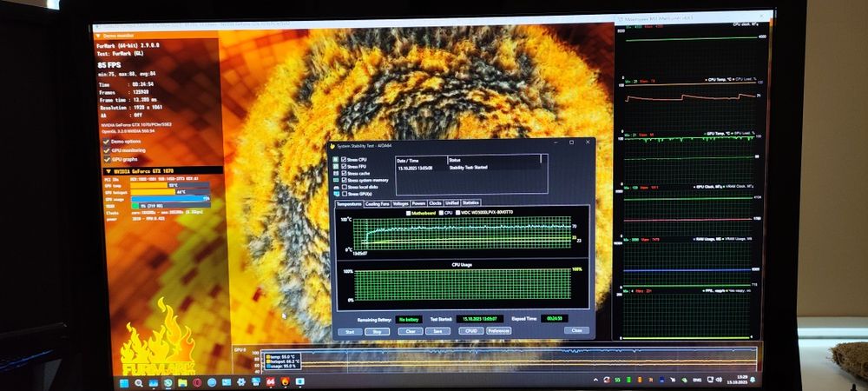Switch to AIDA64 red 64 taskbar icon
The image size is (868, 391).
[270, 382]
